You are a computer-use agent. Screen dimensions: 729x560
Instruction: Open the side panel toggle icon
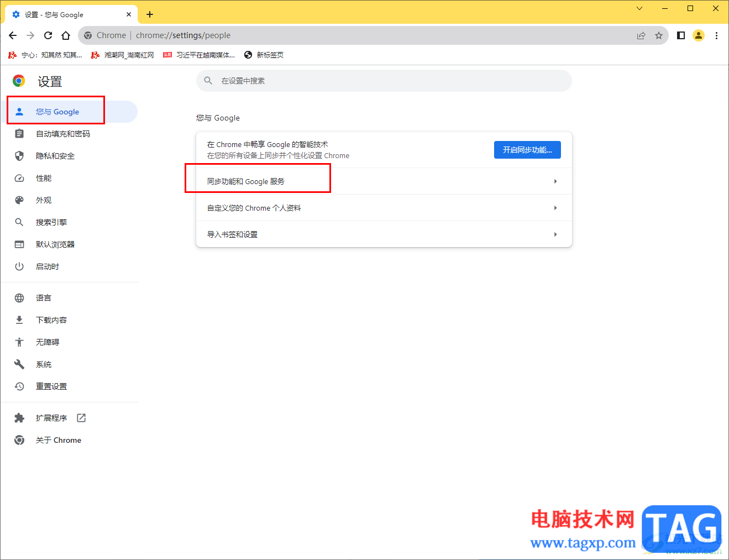pos(681,35)
